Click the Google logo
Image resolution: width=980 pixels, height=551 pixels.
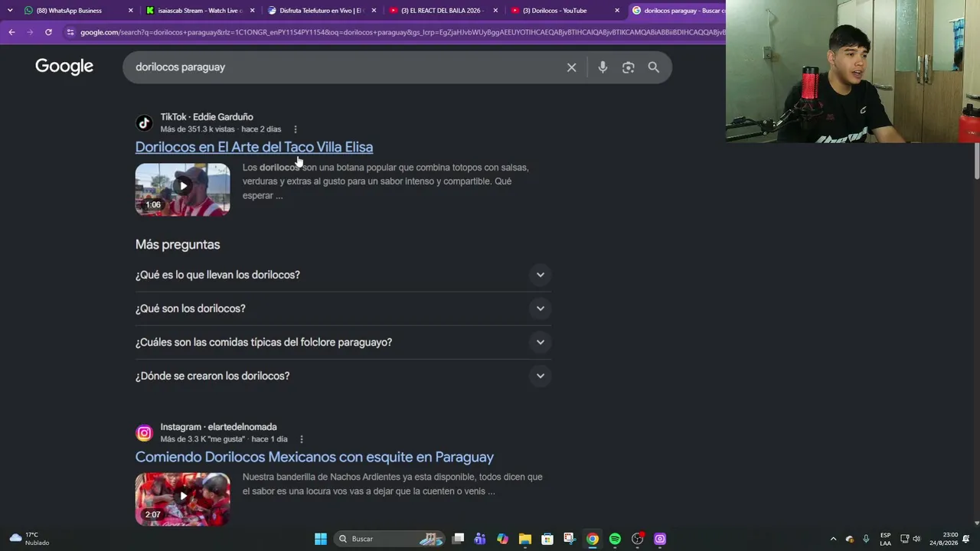pyautogui.click(x=64, y=67)
